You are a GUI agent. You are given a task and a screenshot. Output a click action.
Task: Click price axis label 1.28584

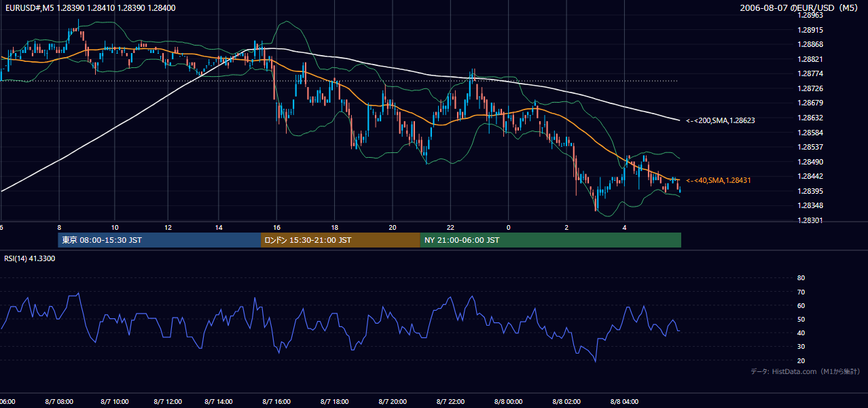tap(809, 133)
